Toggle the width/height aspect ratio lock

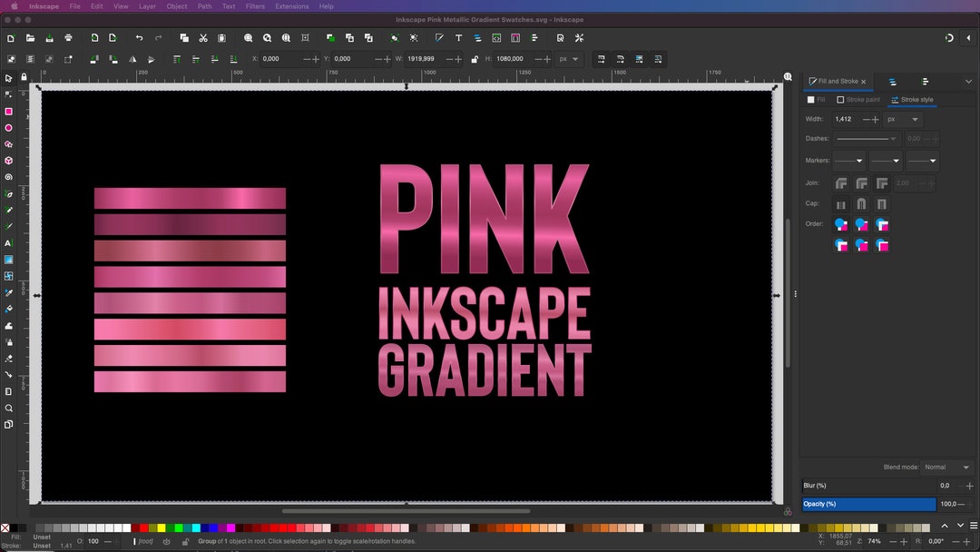click(x=476, y=58)
